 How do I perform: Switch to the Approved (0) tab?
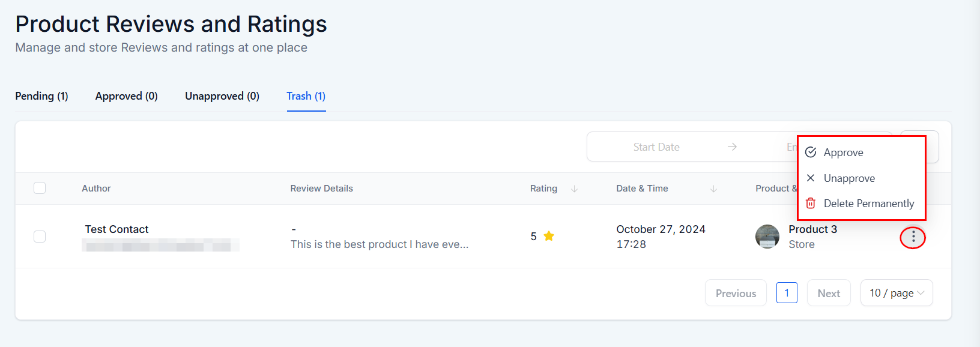tap(126, 96)
